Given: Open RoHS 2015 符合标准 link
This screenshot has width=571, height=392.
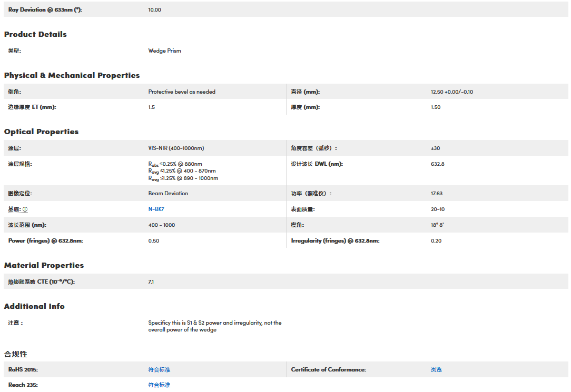Looking at the screenshot, I should (x=159, y=370).
